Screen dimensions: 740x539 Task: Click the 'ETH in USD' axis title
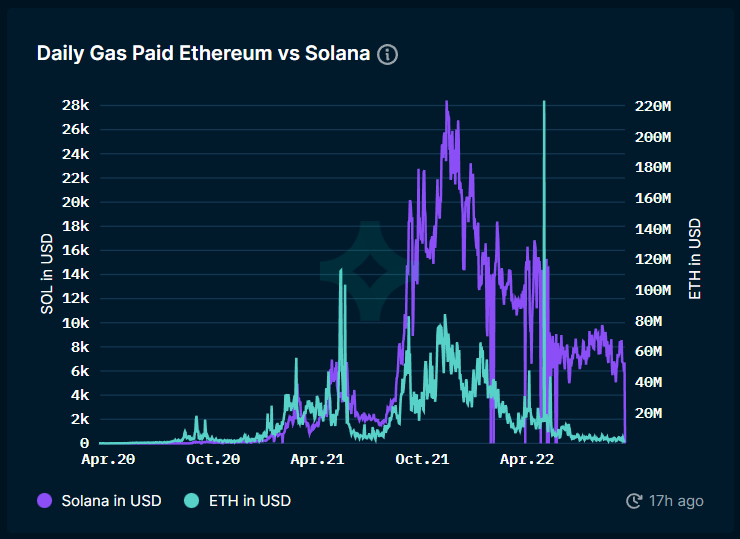point(693,260)
